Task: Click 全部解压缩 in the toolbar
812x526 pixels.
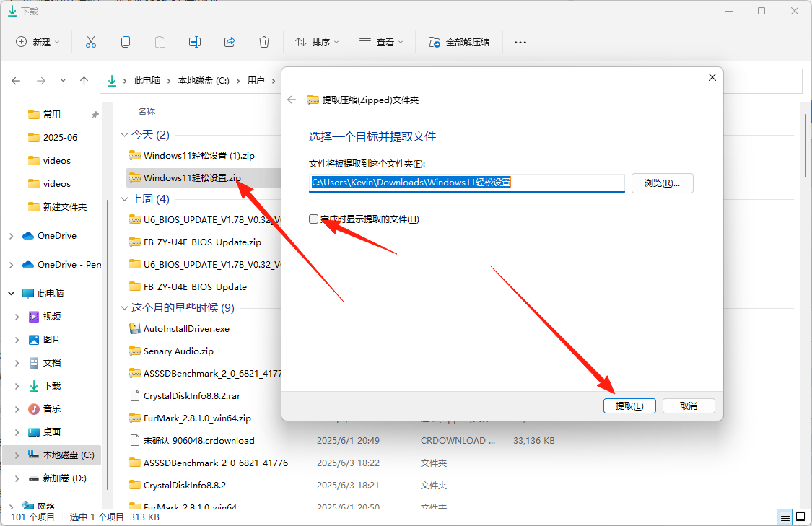Action: point(459,42)
